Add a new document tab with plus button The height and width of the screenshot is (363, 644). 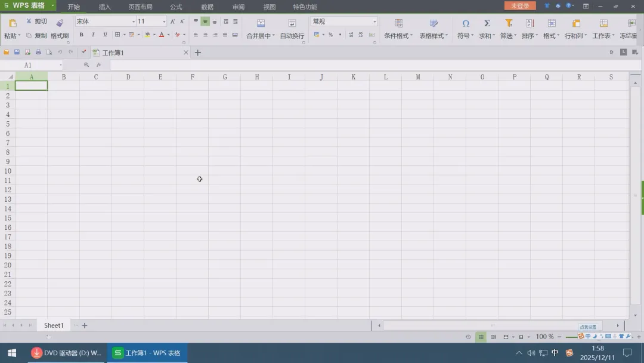pos(197,53)
